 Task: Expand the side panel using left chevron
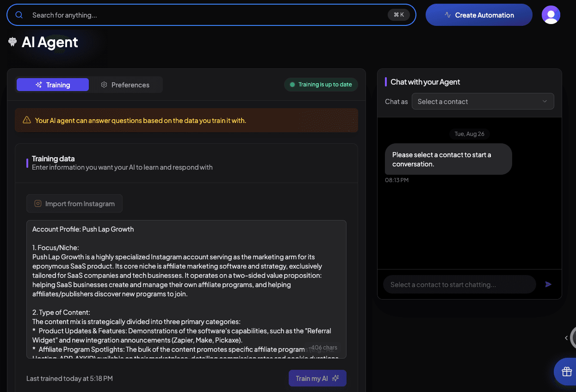[x=566, y=338]
